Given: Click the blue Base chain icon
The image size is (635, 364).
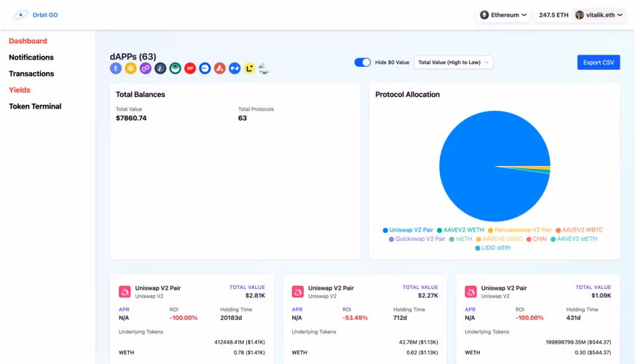Looking at the screenshot, I should point(205,68).
